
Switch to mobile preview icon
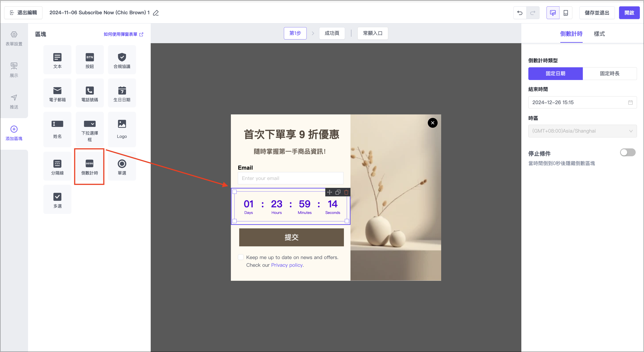(x=566, y=13)
